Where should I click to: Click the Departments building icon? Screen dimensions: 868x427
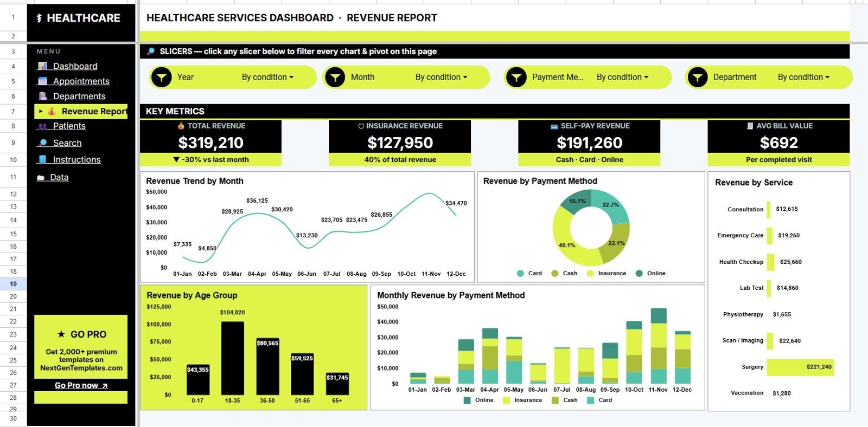click(x=42, y=96)
